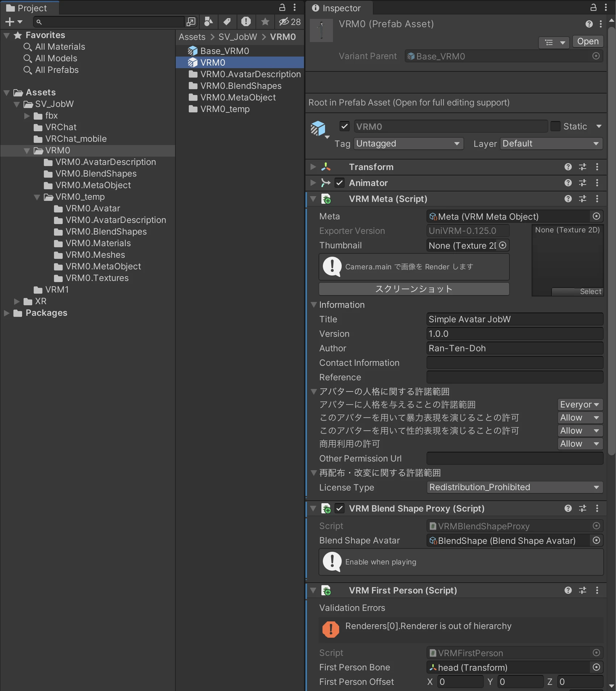Open the Tag dropdown showing Untagged
The height and width of the screenshot is (691, 616).
click(x=409, y=144)
